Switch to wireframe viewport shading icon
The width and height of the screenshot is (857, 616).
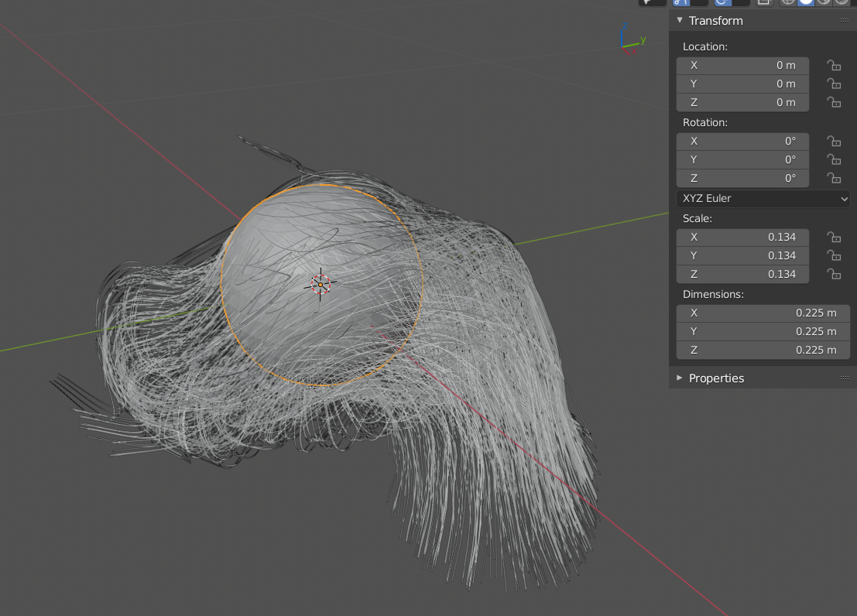(x=788, y=2)
